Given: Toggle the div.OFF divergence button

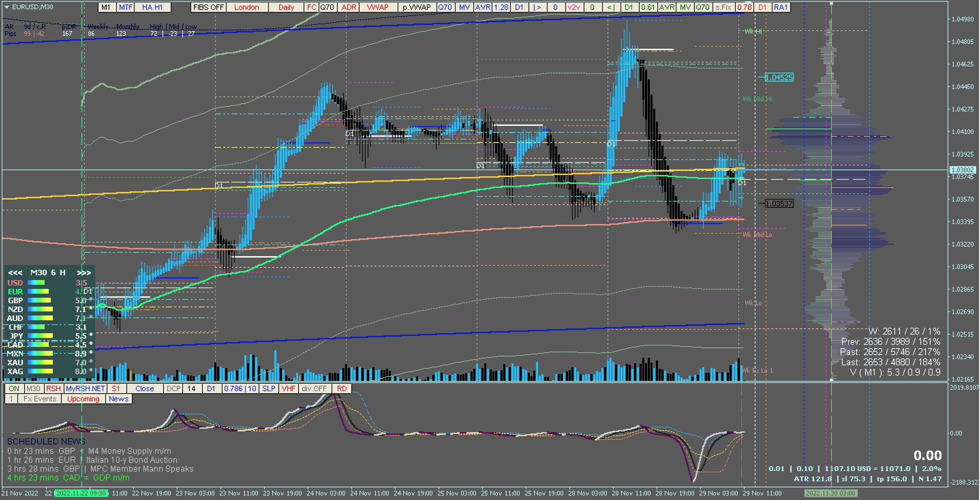Looking at the screenshot, I should click(x=314, y=388).
